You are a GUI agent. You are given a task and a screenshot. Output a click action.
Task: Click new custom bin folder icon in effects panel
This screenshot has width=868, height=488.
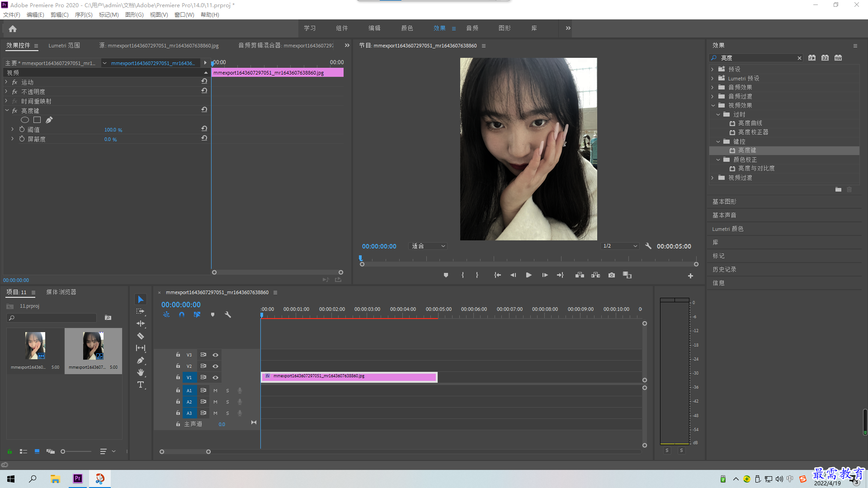pyautogui.click(x=838, y=189)
